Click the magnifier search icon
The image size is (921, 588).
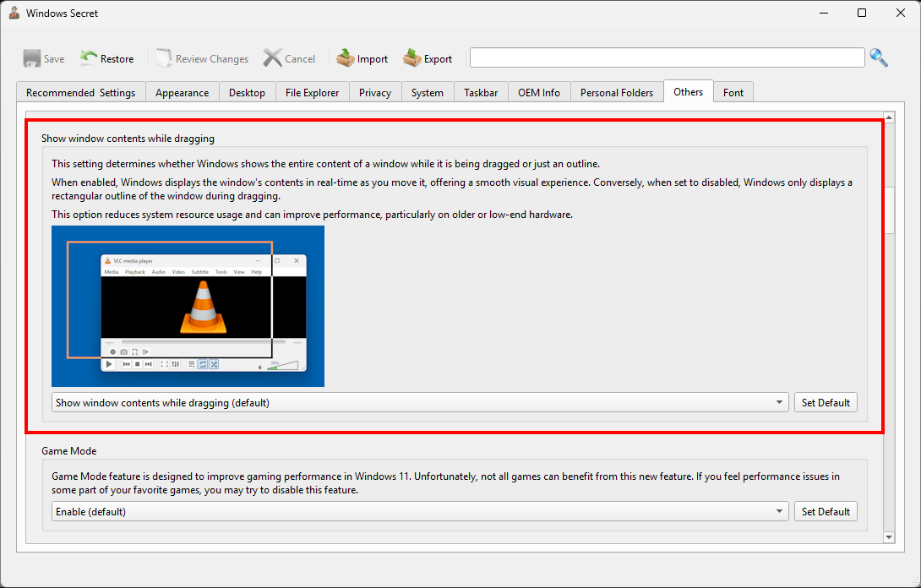tap(879, 57)
